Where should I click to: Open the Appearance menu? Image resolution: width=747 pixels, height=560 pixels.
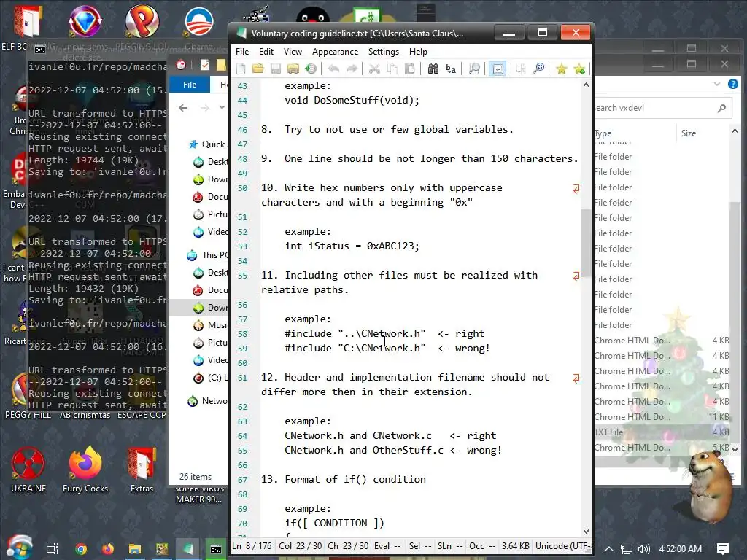336,52
